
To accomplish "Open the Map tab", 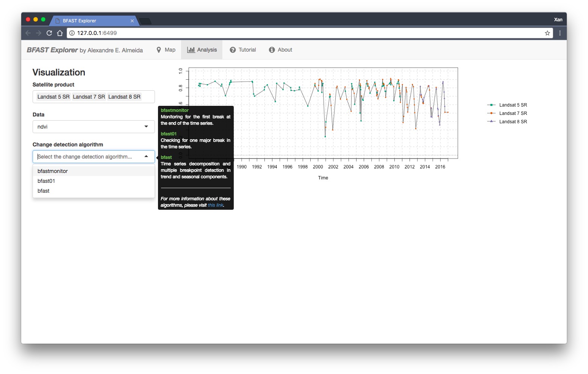I will 166,50.
